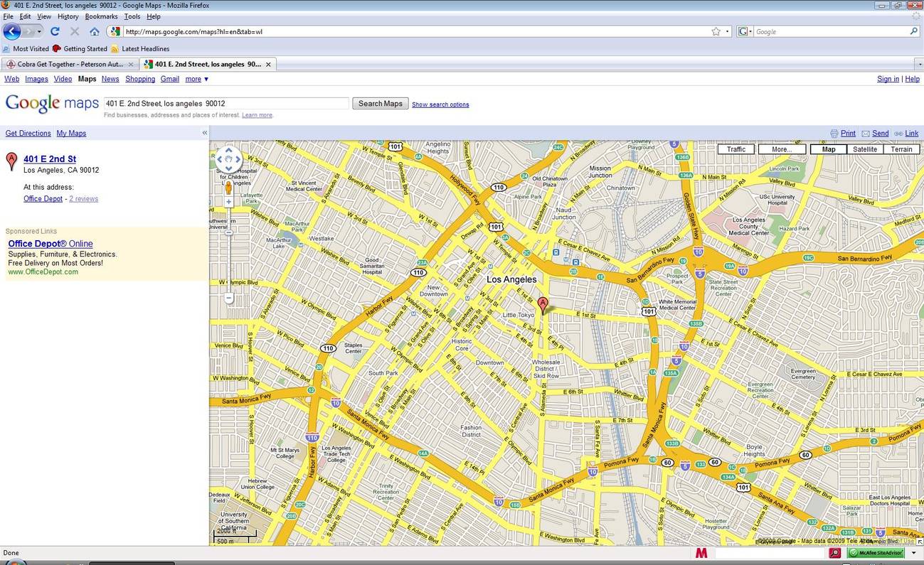This screenshot has width=924, height=565.
Task: Expand the 'more' Google services dropdown
Action: [197, 79]
